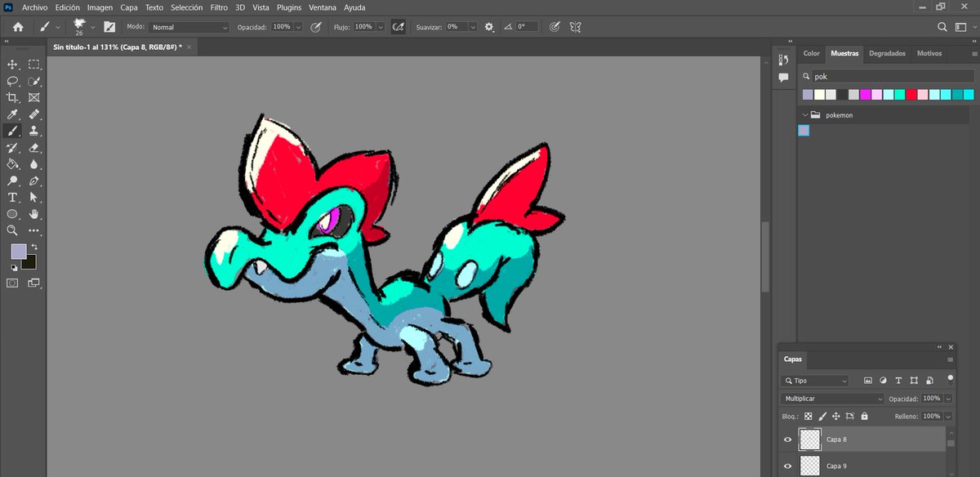Open the Filtro menu
Viewport: 980px width, 477px height.
pos(219,7)
